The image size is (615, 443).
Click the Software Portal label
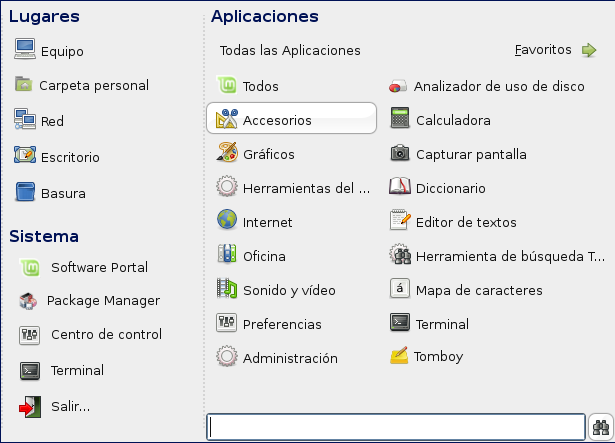coord(99,267)
